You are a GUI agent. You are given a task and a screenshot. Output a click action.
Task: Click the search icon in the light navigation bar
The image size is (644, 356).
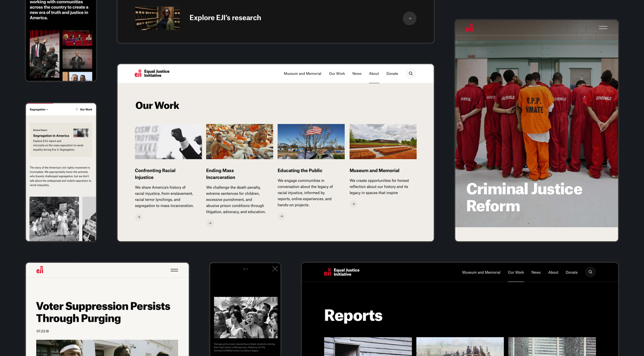pos(410,74)
